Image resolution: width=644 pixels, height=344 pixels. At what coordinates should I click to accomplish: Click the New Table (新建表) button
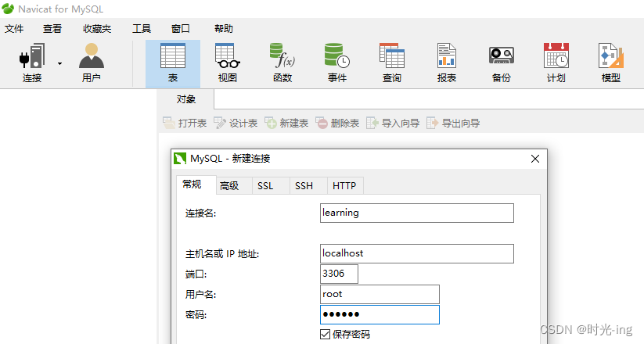286,123
